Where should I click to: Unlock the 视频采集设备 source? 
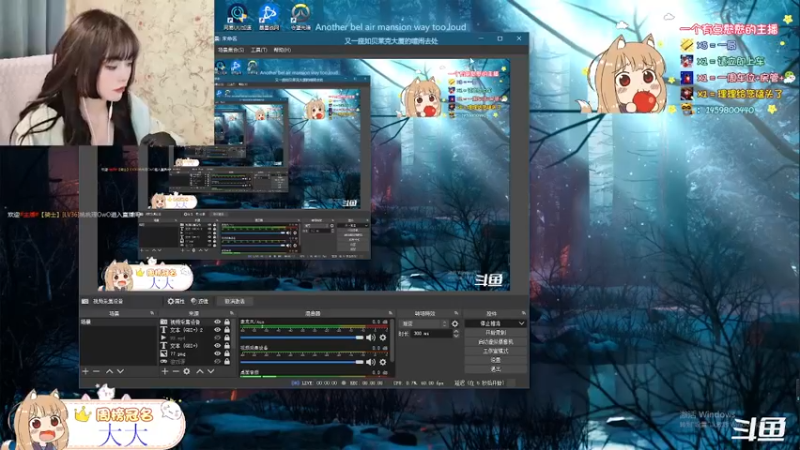pyautogui.click(x=227, y=322)
